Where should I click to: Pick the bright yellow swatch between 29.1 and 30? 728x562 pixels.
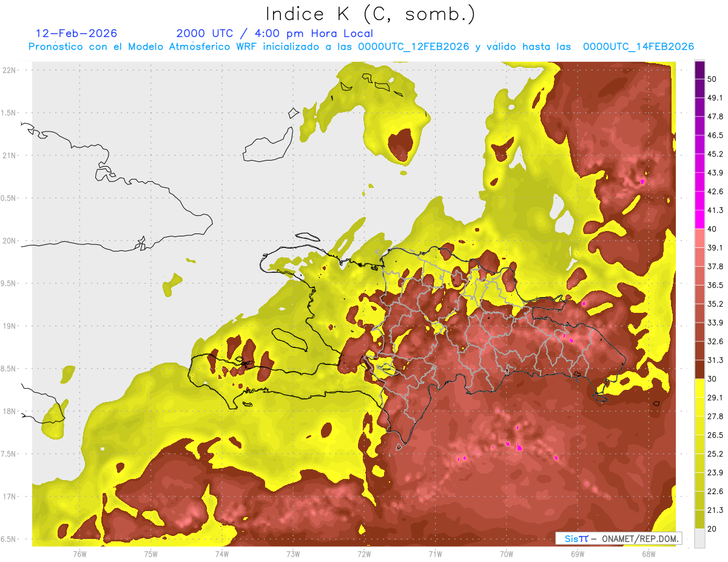pos(699,388)
